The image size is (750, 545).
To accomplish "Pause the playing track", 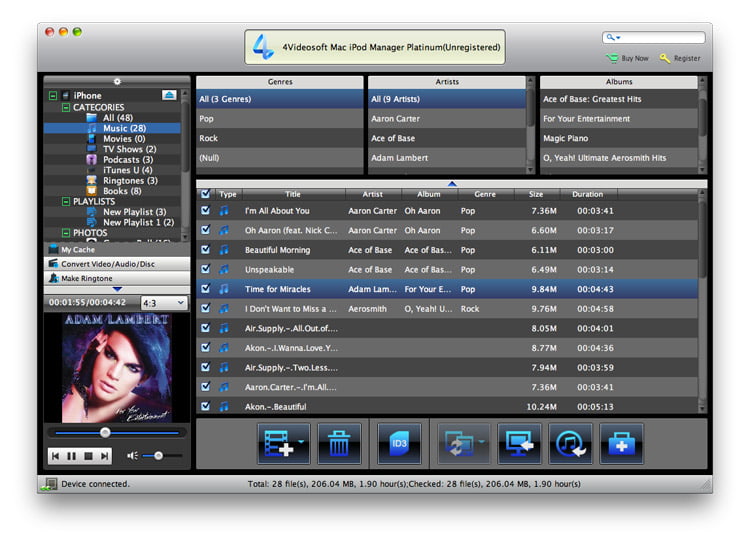I will pos(72,456).
